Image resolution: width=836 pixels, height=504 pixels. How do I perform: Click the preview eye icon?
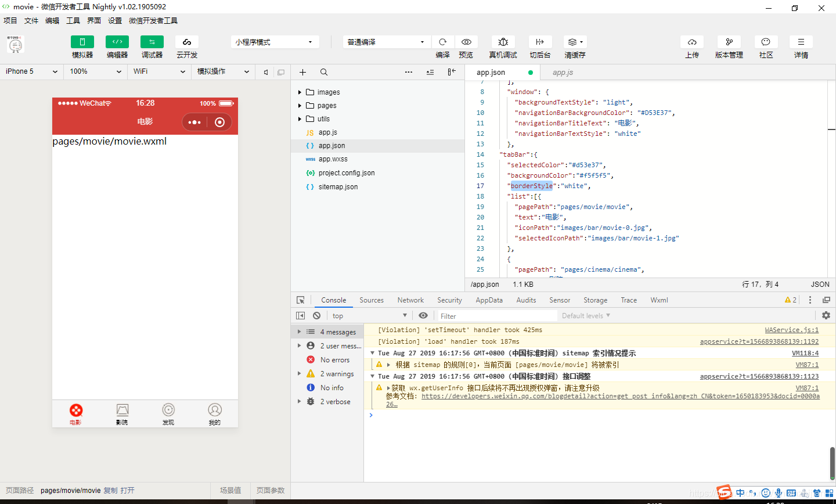tap(466, 42)
